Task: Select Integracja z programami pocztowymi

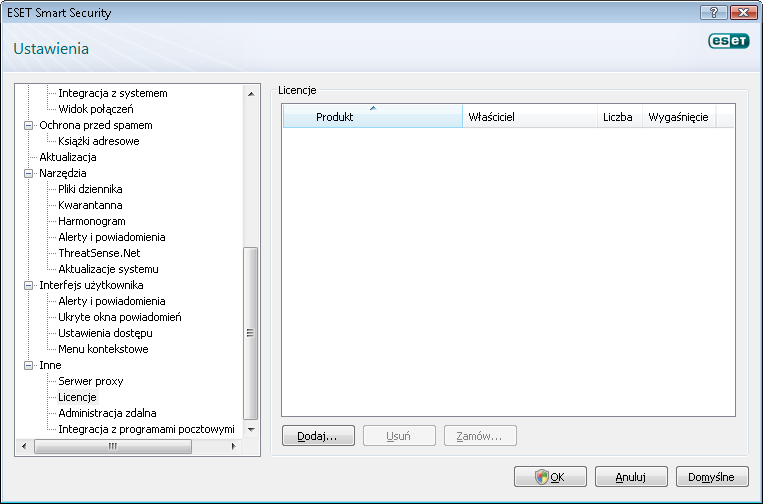Action: (146, 430)
